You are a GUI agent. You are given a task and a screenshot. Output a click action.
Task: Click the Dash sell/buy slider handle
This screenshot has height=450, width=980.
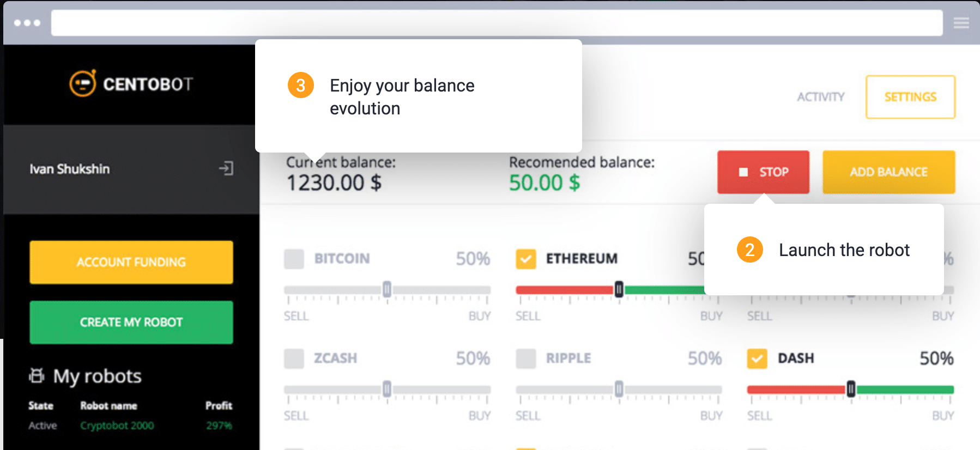pos(851,389)
